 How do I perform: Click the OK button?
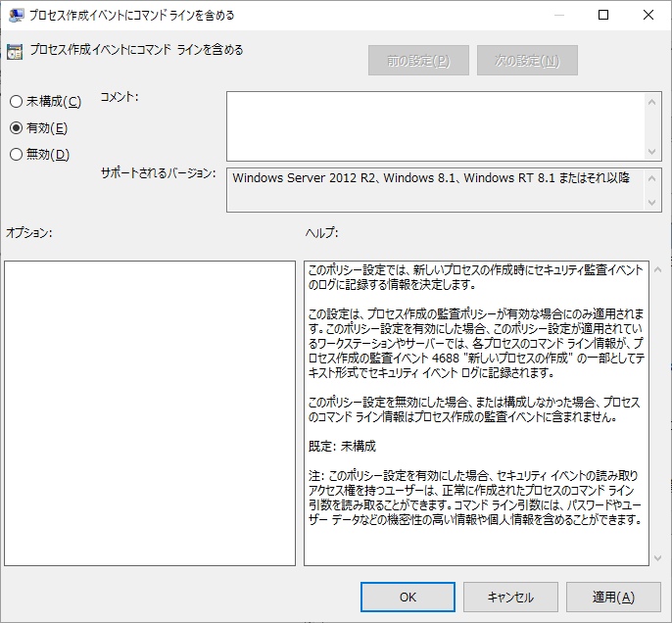[408, 597]
